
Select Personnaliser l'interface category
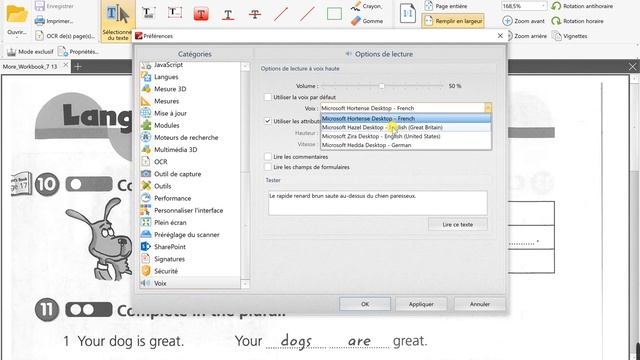(x=190, y=210)
